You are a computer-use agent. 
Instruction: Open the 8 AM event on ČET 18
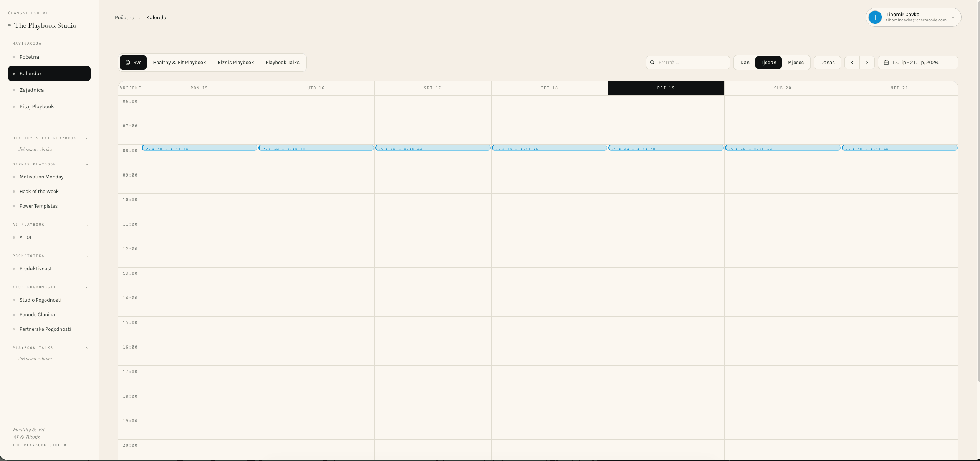[550, 148]
